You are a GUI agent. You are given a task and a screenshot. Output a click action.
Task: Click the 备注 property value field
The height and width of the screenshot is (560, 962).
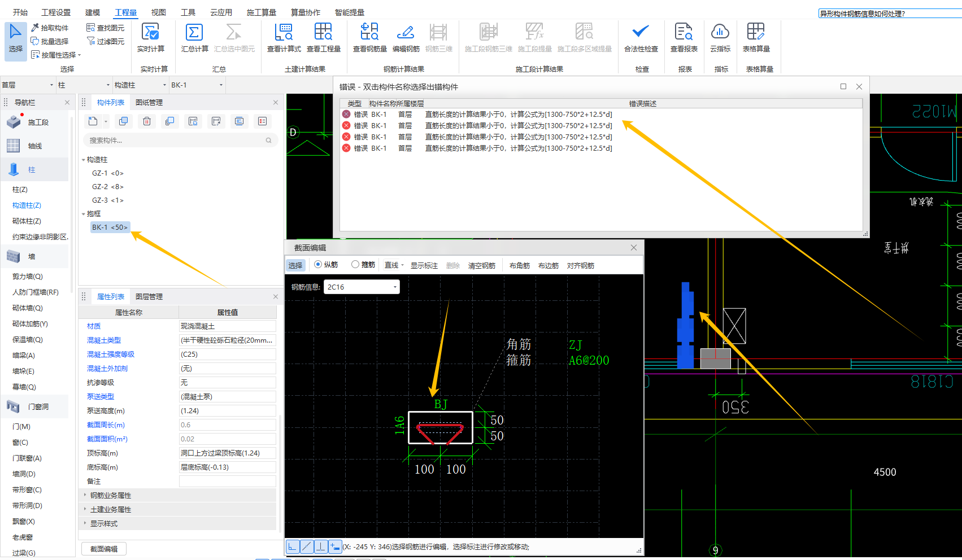click(228, 481)
